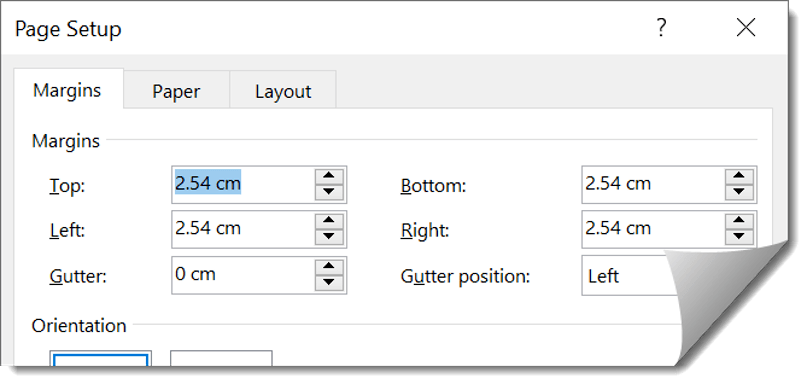Viewport: 807px width, 384px height.
Task: Open the Gutter position dropdown
Action: [x=630, y=276]
